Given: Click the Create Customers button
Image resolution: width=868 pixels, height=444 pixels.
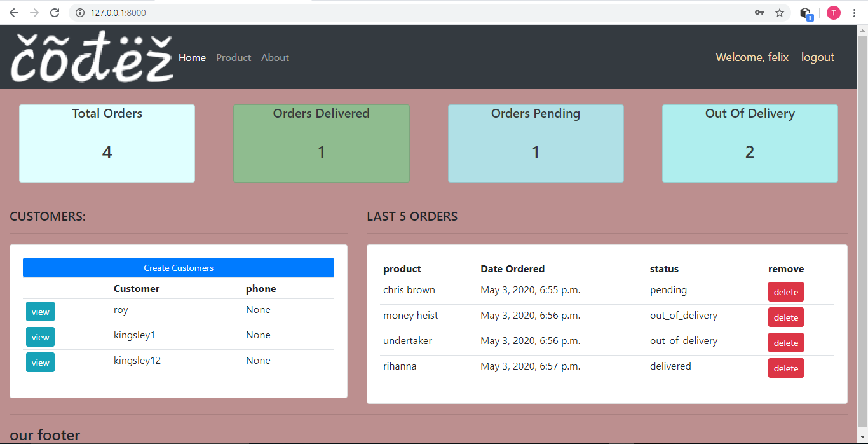Looking at the screenshot, I should coord(178,267).
